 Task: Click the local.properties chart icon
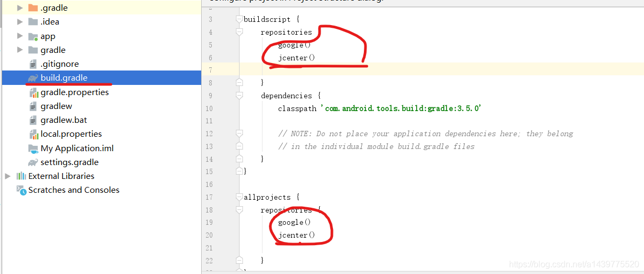pyautogui.click(x=34, y=134)
